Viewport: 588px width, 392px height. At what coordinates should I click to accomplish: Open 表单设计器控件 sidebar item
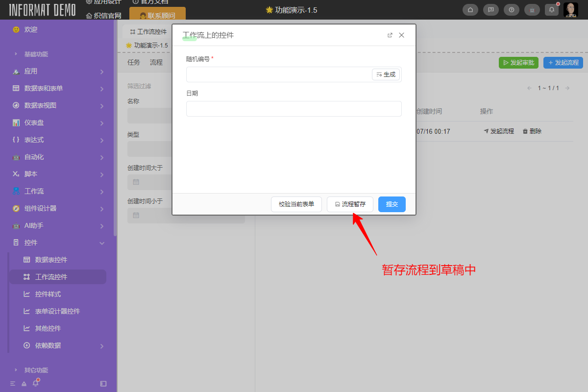(x=57, y=311)
